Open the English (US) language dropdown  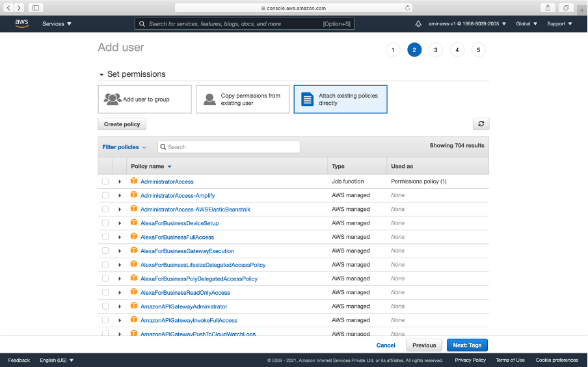pyautogui.click(x=57, y=360)
